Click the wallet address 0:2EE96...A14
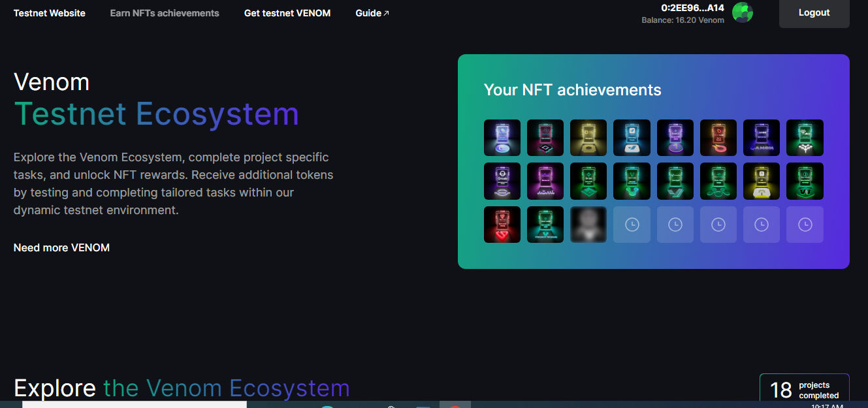The image size is (868, 408). click(x=692, y=8)
